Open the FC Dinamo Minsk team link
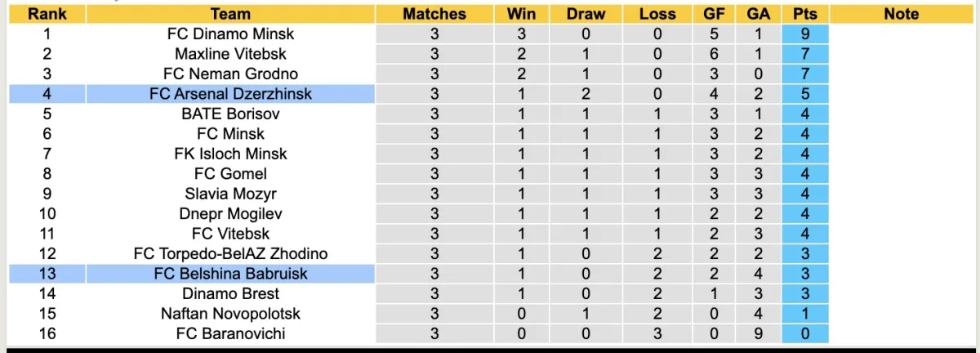980x353 pixels. click(x=230, y=34)
